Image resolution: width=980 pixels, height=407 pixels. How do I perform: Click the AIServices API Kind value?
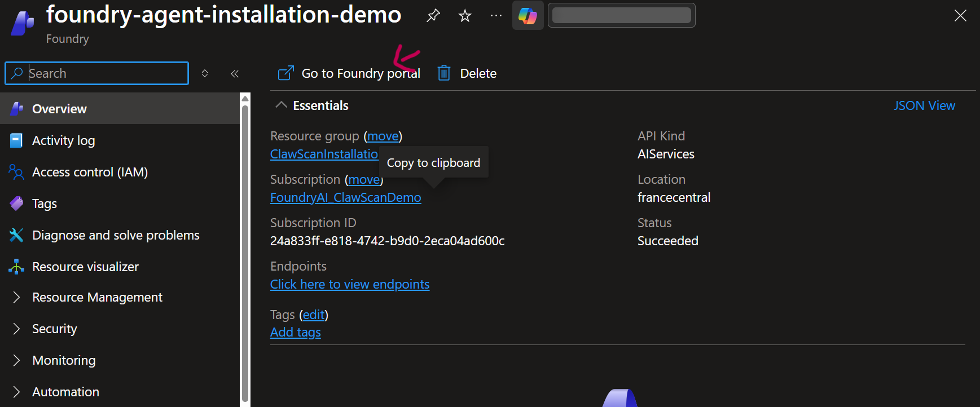pyautogui.click(x=666, y=154)
